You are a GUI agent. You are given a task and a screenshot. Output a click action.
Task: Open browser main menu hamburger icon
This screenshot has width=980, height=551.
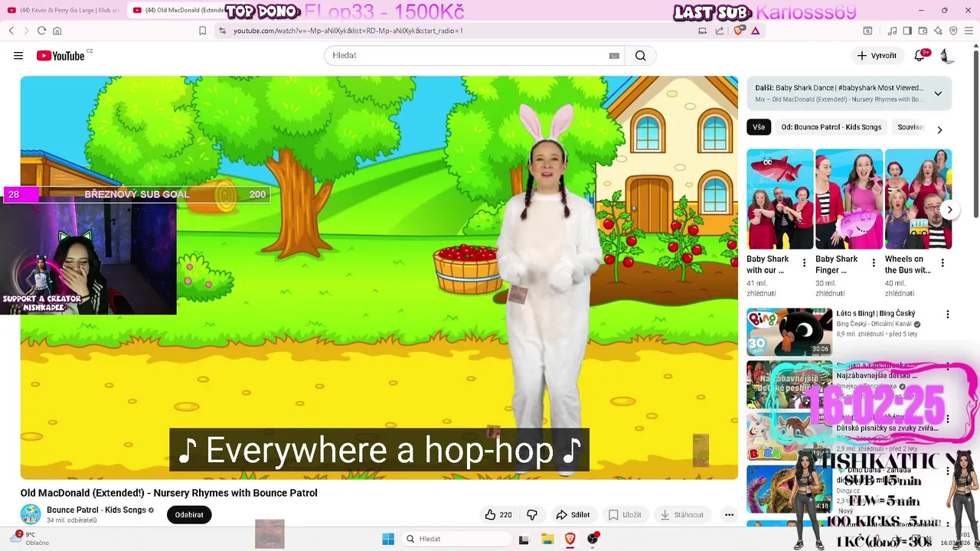[969, 31]
